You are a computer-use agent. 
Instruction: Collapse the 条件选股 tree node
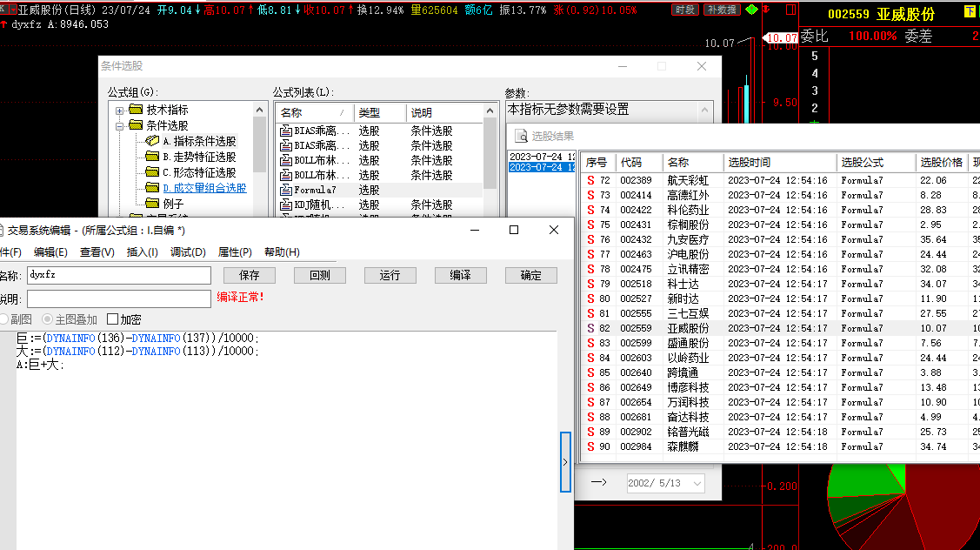tap(120, 126)
